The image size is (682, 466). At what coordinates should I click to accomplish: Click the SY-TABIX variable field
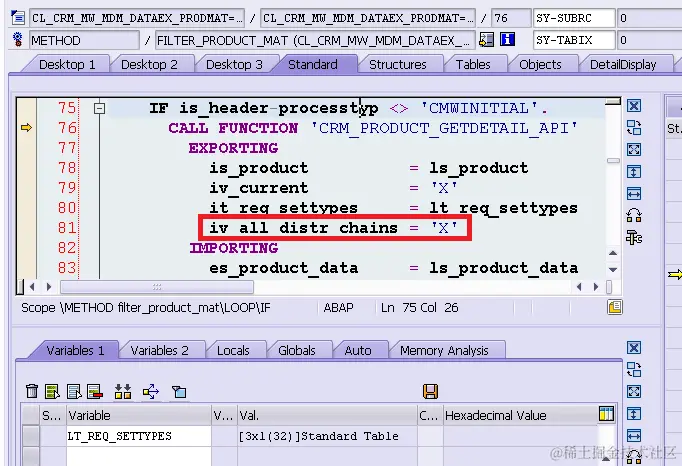575,40
